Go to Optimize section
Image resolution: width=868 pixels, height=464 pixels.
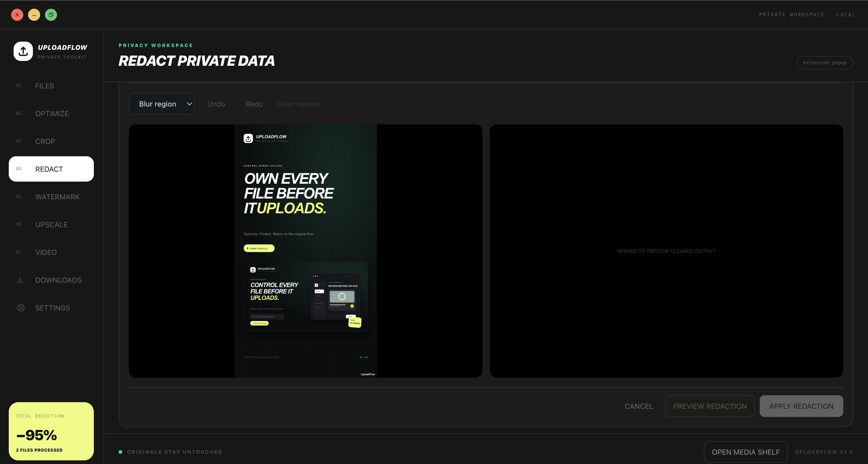click(51, 113)
